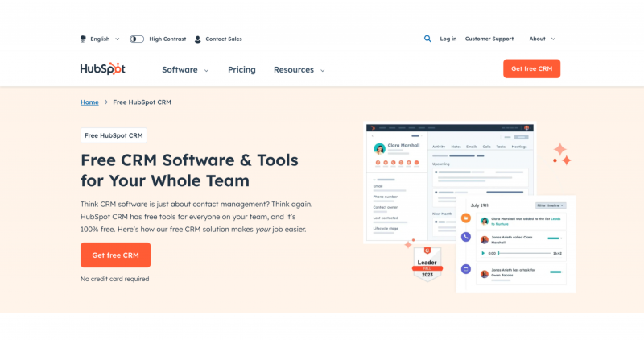Expand the Software menu

tap(185, 70)
